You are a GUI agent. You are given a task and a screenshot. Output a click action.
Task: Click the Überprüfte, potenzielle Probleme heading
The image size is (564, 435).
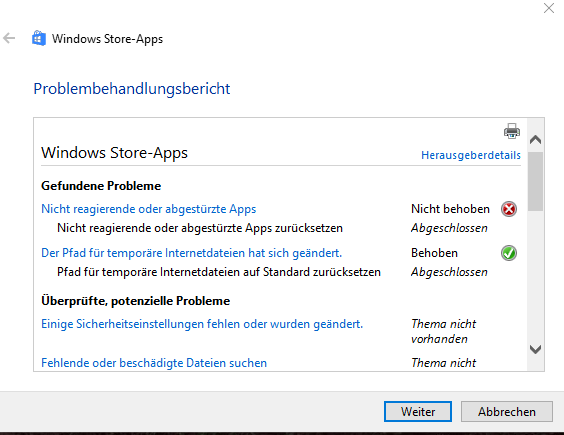click(136, 301)
